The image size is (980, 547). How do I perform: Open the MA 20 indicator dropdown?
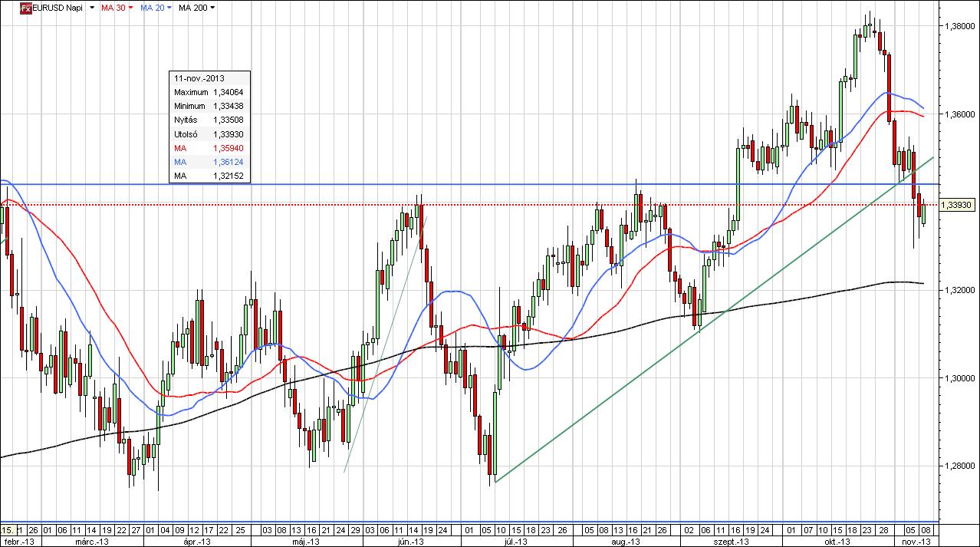[x=168, y=8]
